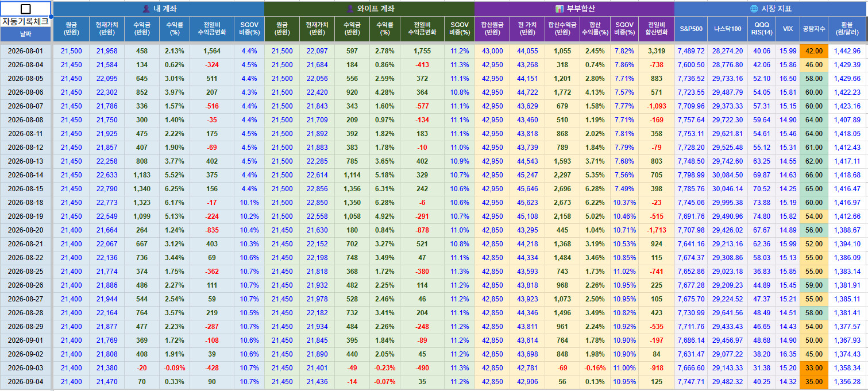Click the person icon beside 와이프 계좌
Image resolution: width=868 pixels, height=391 pixels.
[350, 9]
